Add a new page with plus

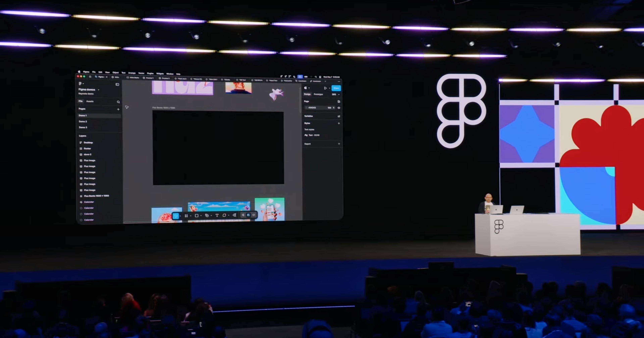point(118,109)
